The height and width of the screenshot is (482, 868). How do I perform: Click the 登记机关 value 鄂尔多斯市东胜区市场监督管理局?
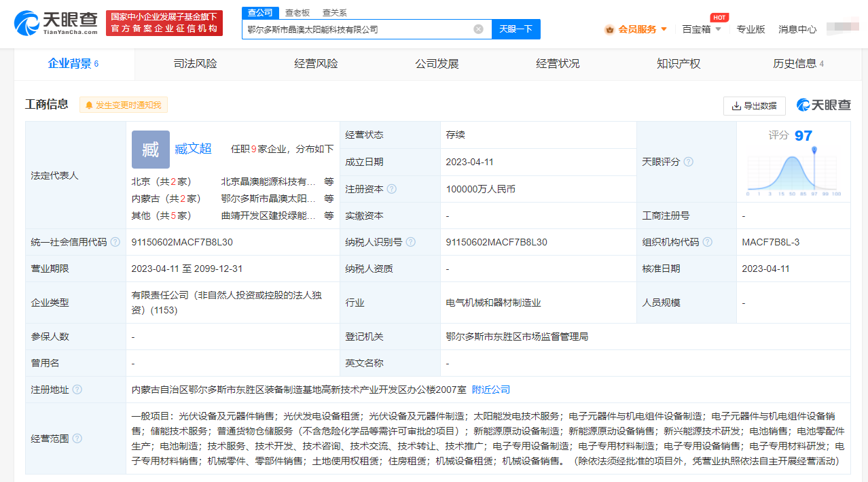point(517,337)
